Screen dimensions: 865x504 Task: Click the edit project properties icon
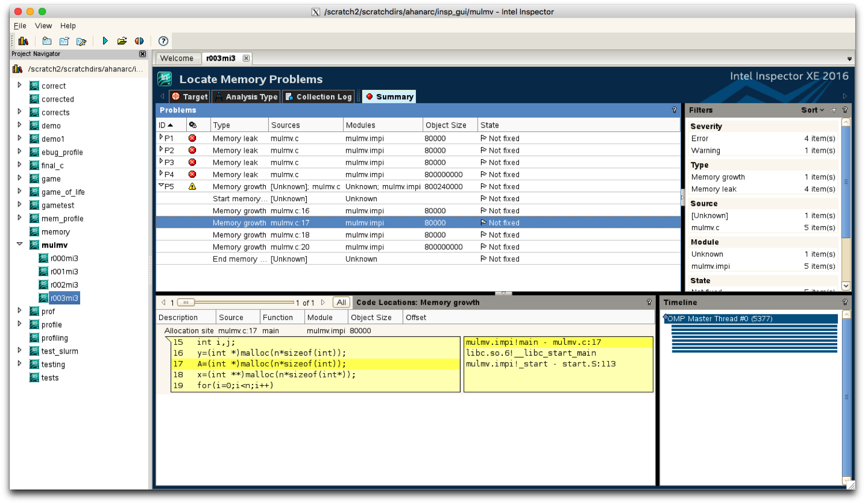coord(81,40)
